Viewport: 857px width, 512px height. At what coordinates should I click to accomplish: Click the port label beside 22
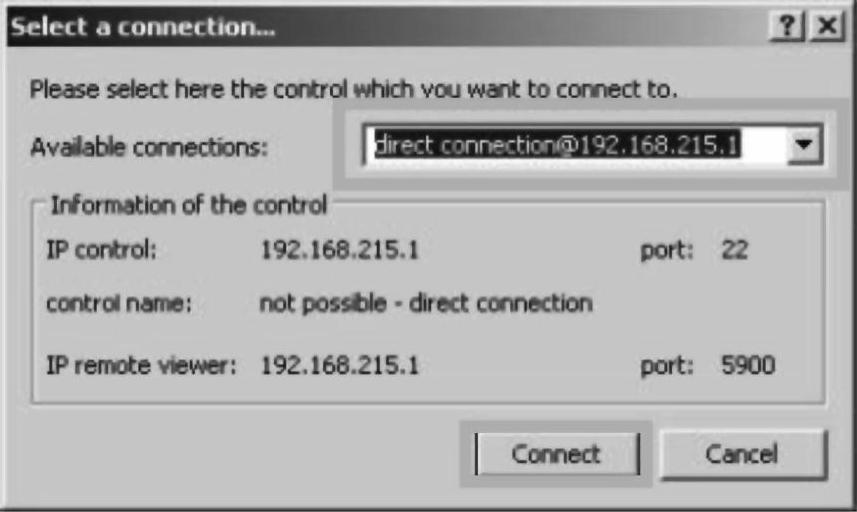667,251
